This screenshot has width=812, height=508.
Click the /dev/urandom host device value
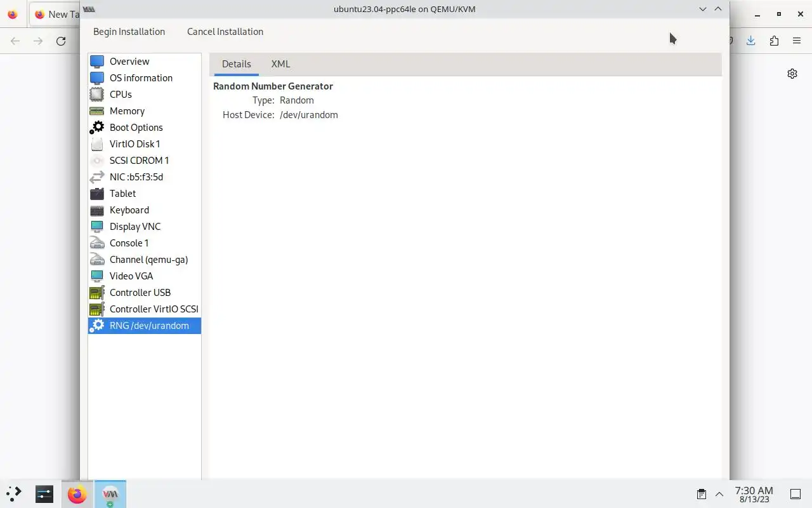(x=309, y=115)
